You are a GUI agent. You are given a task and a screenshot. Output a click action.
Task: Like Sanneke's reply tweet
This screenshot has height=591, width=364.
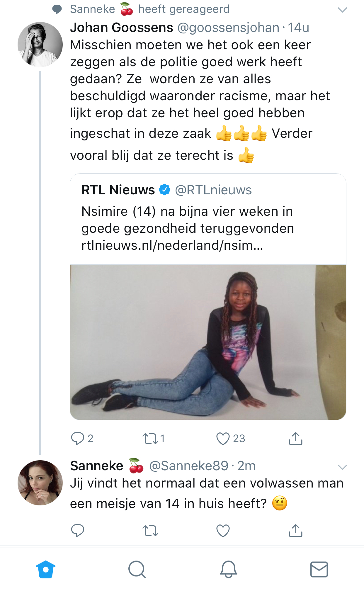click(x=223, y=530)
